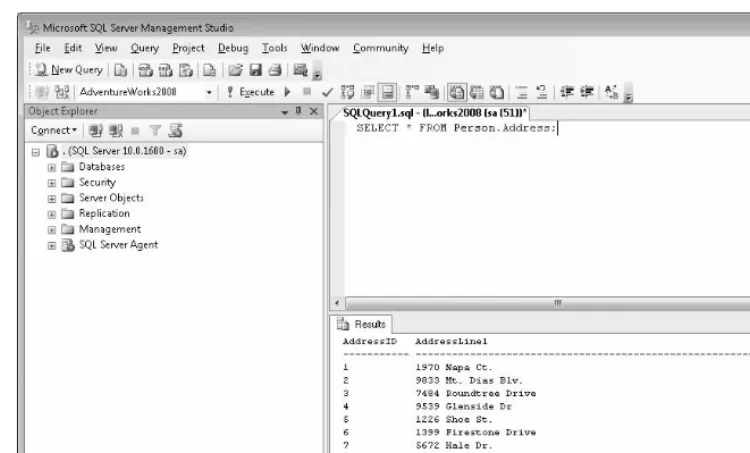Open the AdventureWorks2008 database dropdown

(209, 92)
